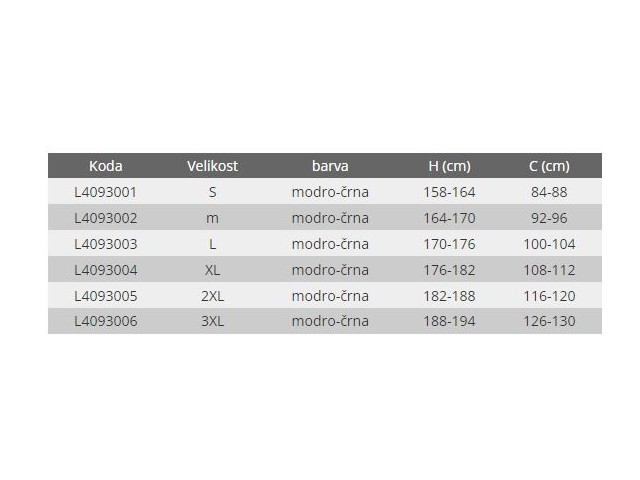Select product code L4093005

tap(105, 296)
